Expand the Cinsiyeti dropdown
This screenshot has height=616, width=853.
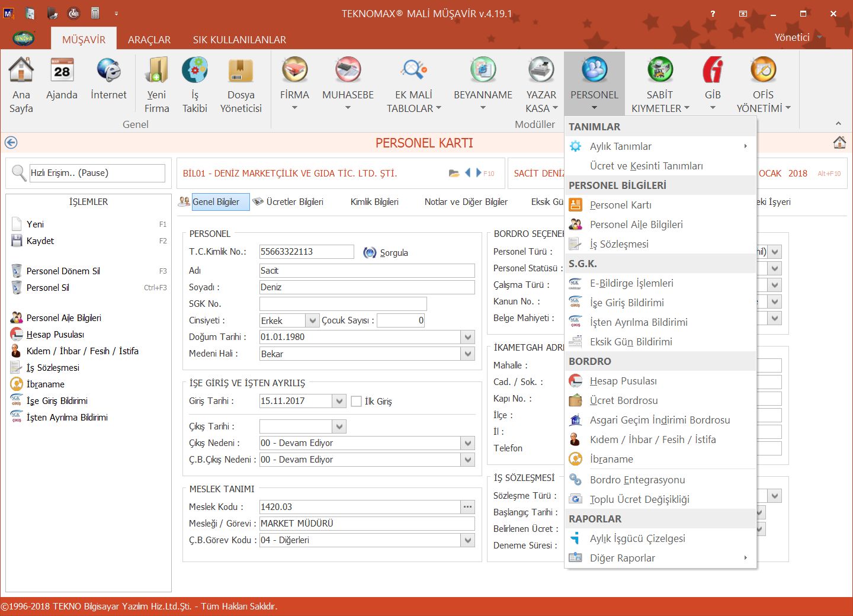(312, 320)
